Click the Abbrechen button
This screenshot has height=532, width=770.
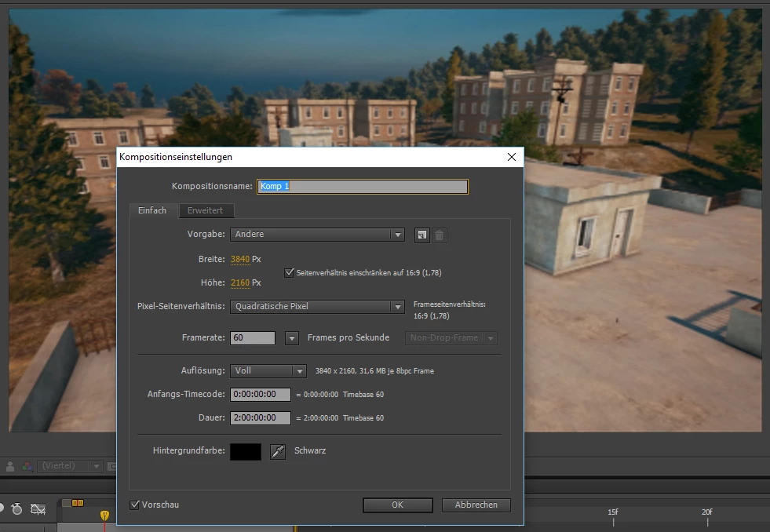pyautogui.click(x=476, y=505)
